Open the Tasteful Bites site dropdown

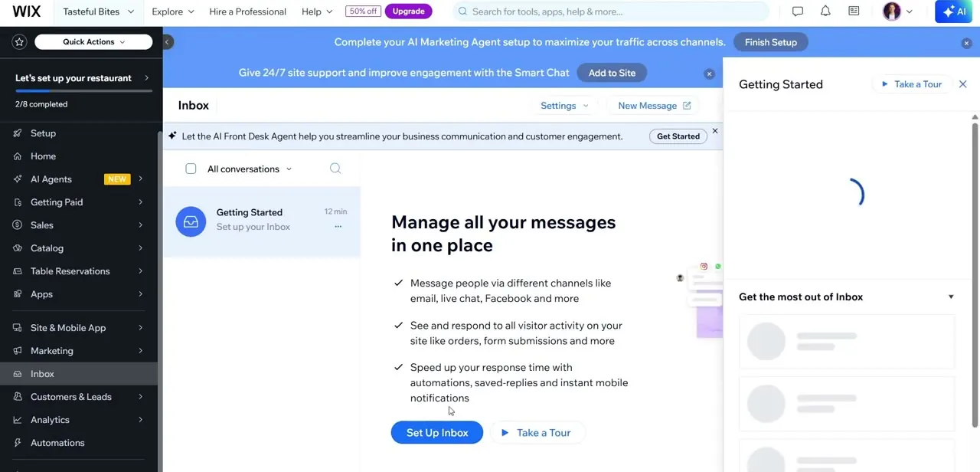pyautogui.click(x=98, y=11)
